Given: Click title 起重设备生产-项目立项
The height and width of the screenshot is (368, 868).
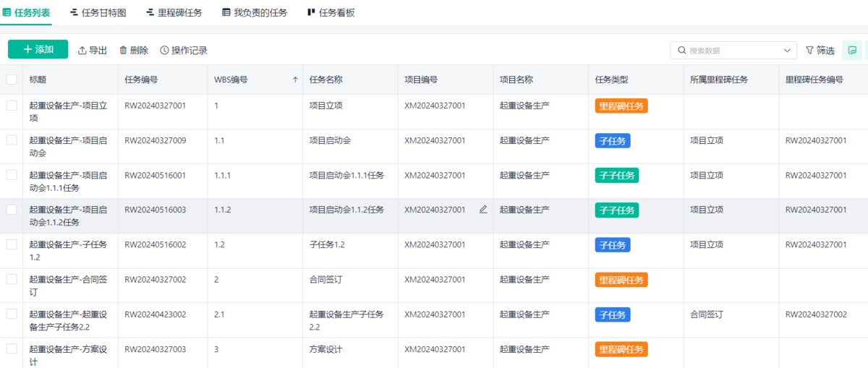Looking at the screenshot, I should (68, 111).
